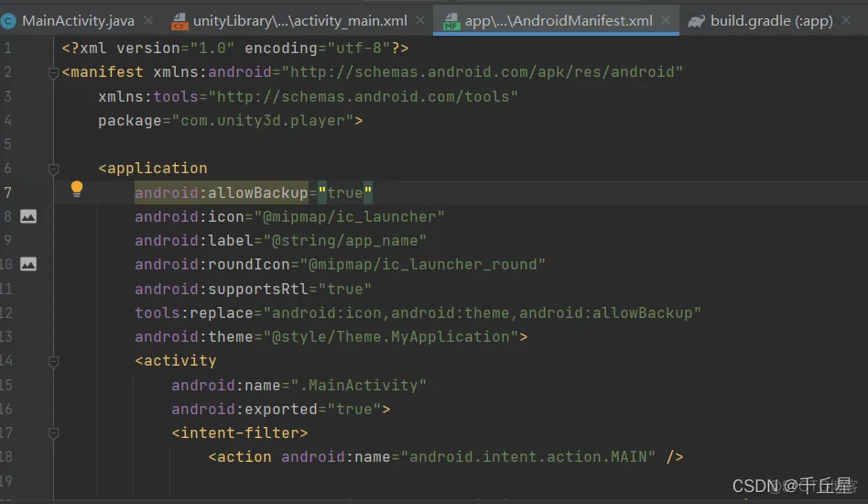Viewport: 868px width, 504px height.
Task: Click the <activity opening tag
Action: [x=176, y=360]
